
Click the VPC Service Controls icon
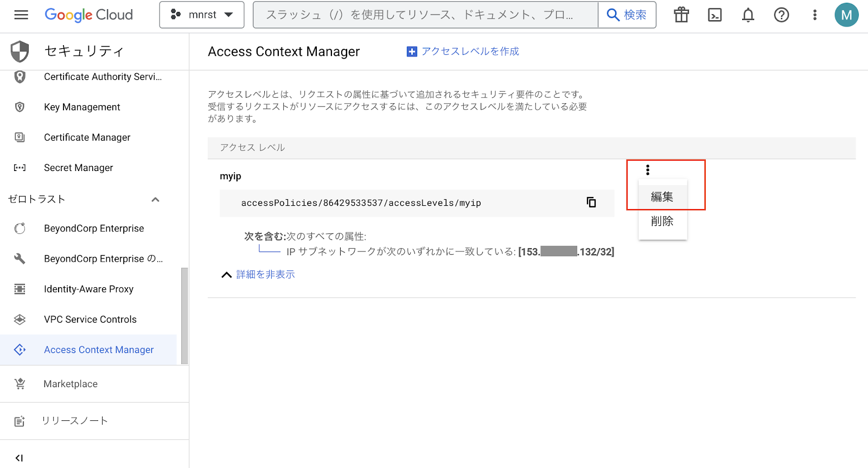point(20,320)
